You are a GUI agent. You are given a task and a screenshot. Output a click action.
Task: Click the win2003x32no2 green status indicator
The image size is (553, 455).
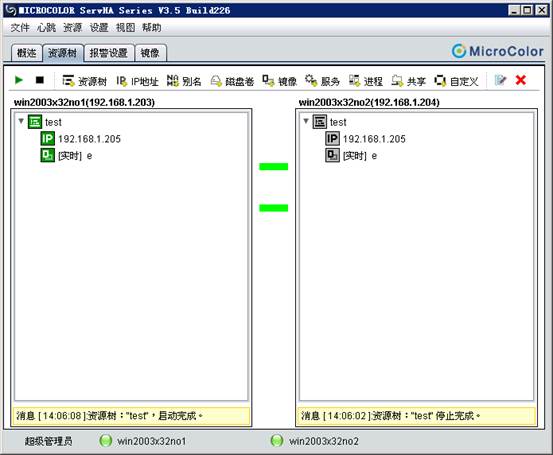click(x=277, y=441)
